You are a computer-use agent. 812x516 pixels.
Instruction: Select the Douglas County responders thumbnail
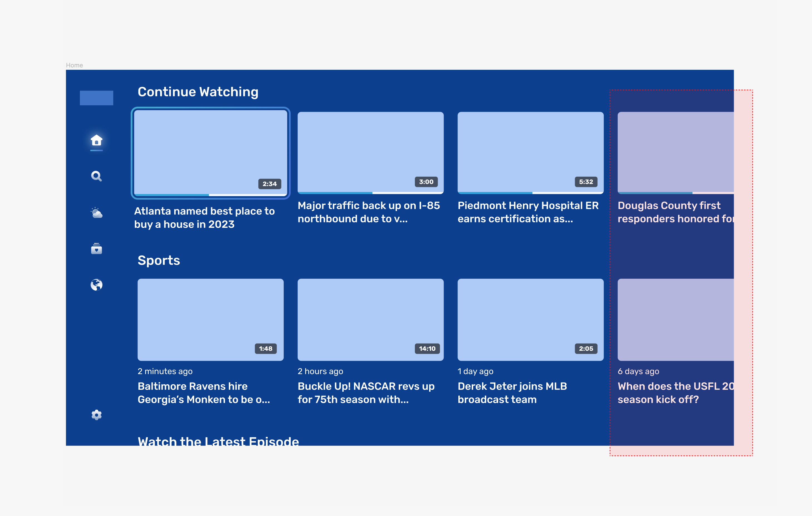point(676,153)
